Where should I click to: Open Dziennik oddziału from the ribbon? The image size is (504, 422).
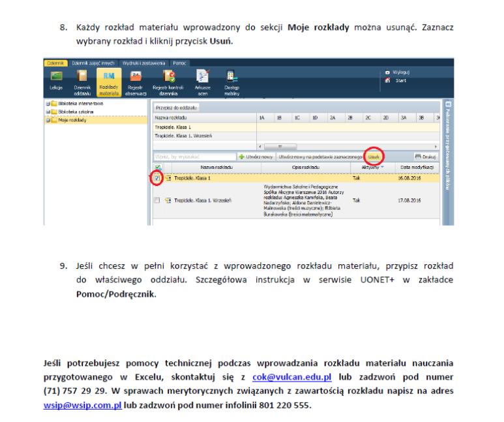82,82
